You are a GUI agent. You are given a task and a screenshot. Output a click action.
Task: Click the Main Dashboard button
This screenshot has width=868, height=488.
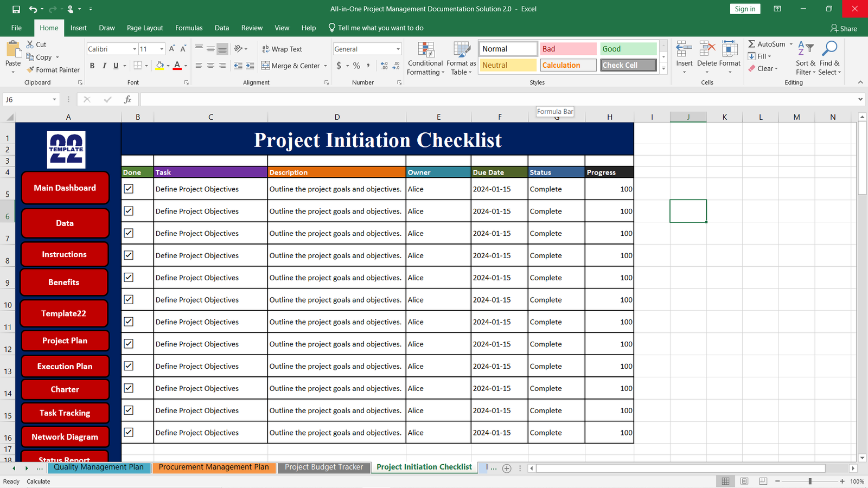(65, 188)
